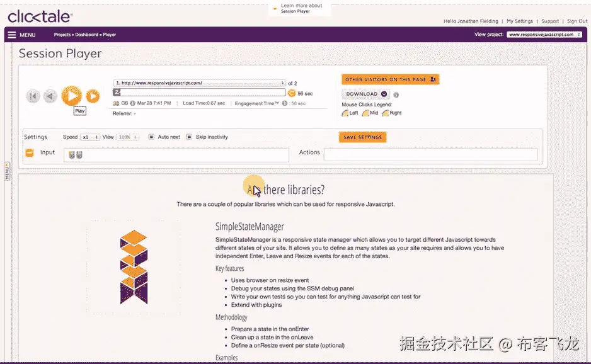Screen dimensions: 591x364
Task: Click the first input event icon
Action: click(x=72, y=155)
